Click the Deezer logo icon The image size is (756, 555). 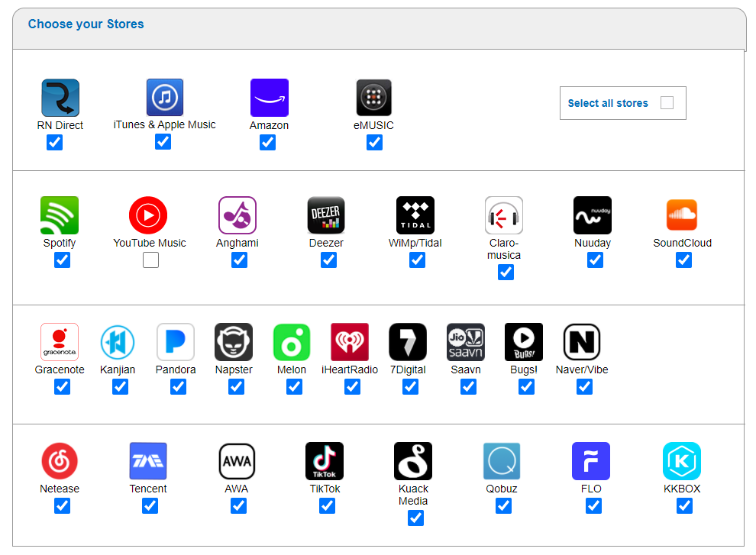pos(326,215)
